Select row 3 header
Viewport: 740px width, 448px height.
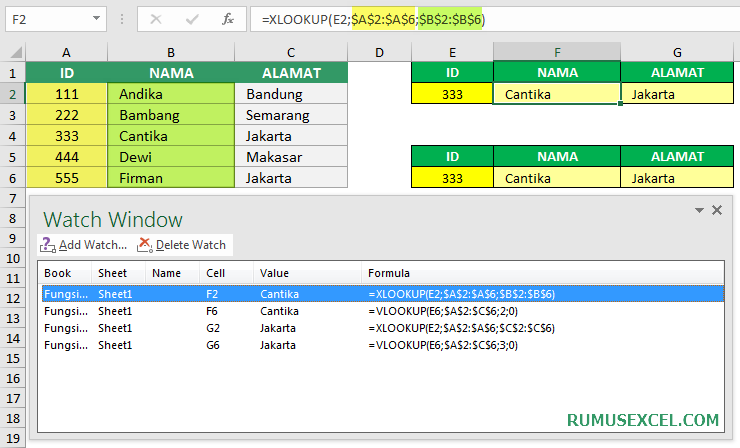[13, 115]
